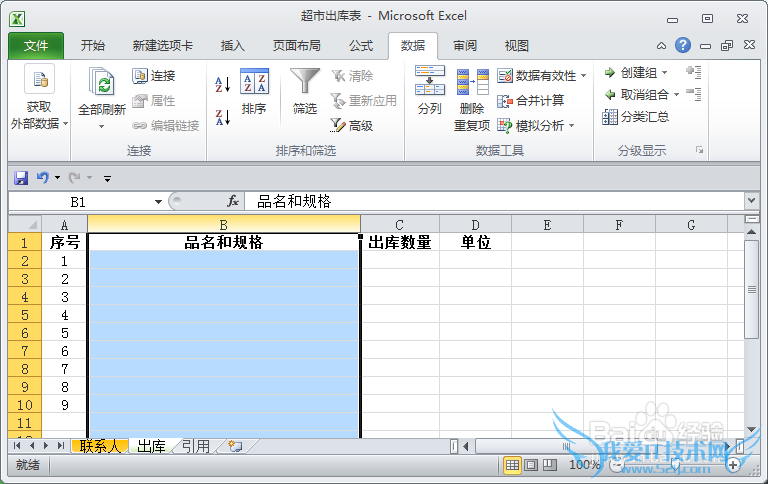Switch to the 审阅 Review tab
The width and height of the screenshot is (768, 484).
[x=465, y=46]
